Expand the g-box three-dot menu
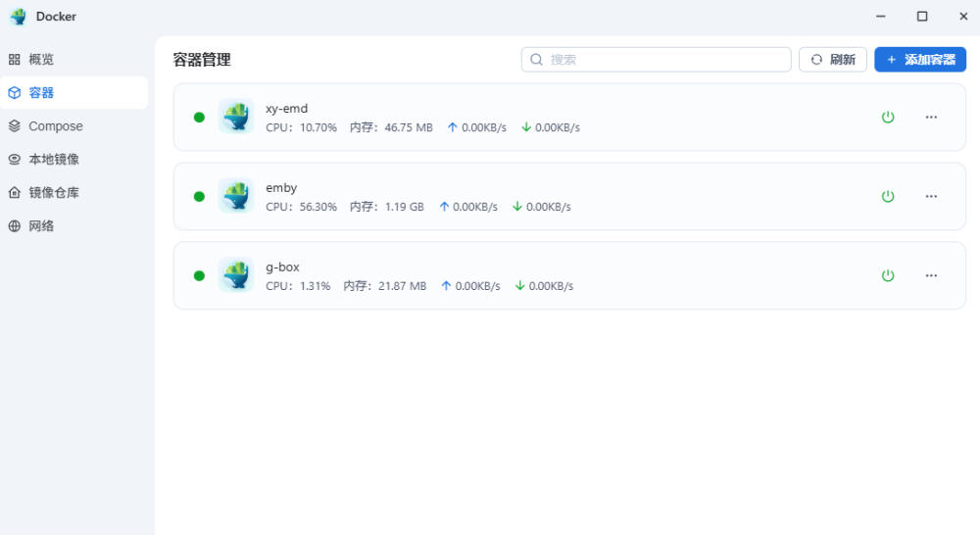Viewport: 980px width, 535px height. click(x=931, y=275)
